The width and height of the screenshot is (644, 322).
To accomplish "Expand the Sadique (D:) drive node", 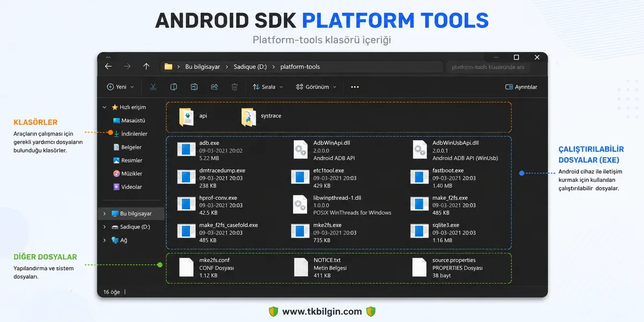I will (x=105, y=227).
